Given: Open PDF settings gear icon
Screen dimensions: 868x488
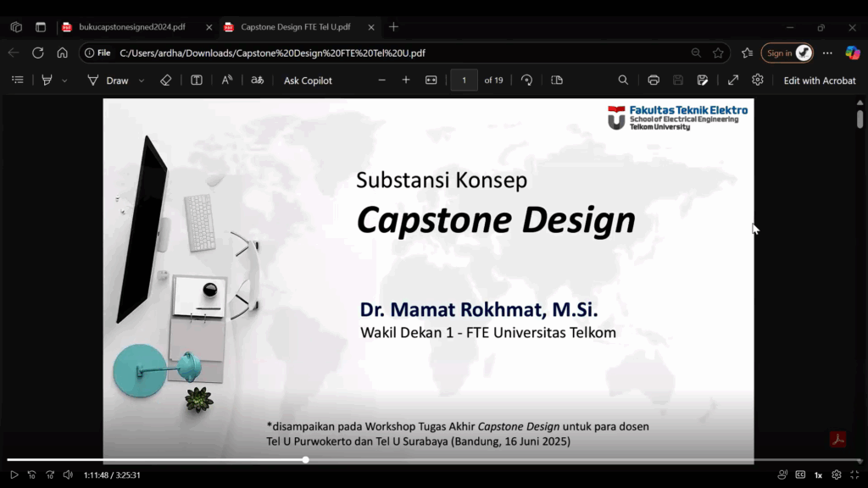Looking at the screenshot, I should (x=757, y=80).
